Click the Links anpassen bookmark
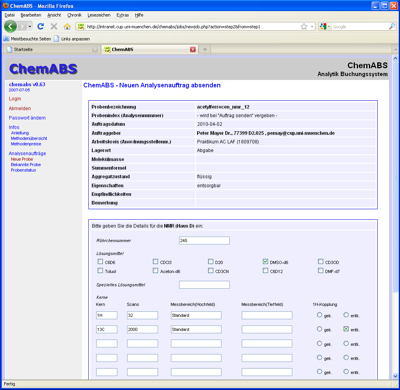 coord(72,39)
